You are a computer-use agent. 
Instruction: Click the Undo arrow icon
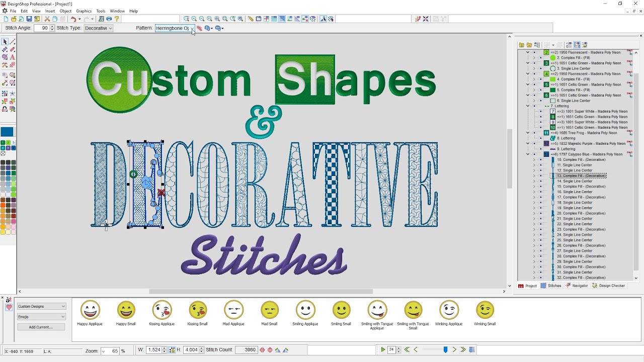pyautogui.click(x=73, y=19)
